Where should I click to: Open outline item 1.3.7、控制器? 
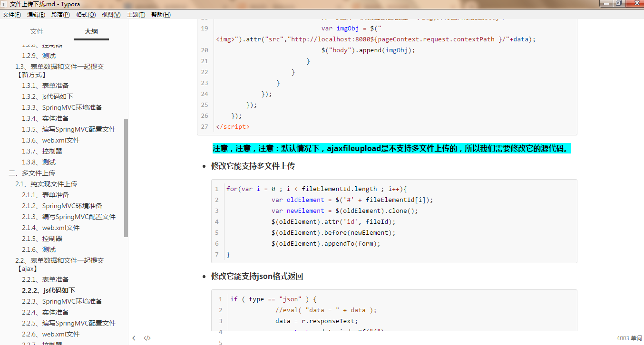tap(42, 151)
